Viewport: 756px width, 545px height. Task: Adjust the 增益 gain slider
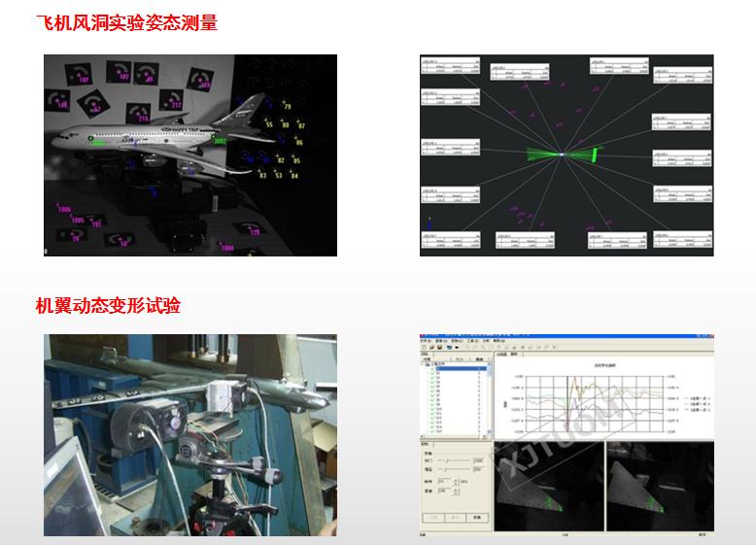pyautogui.click(x=453, y=469)
